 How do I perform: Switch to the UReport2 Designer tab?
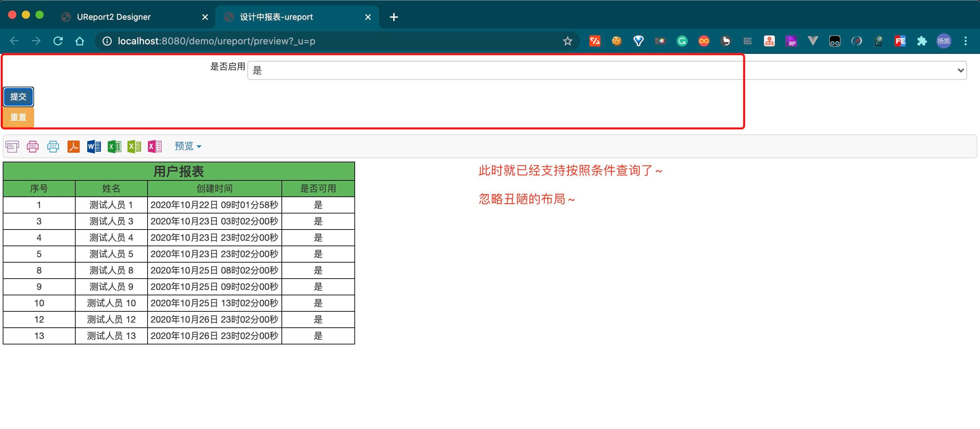pos(114,17)
